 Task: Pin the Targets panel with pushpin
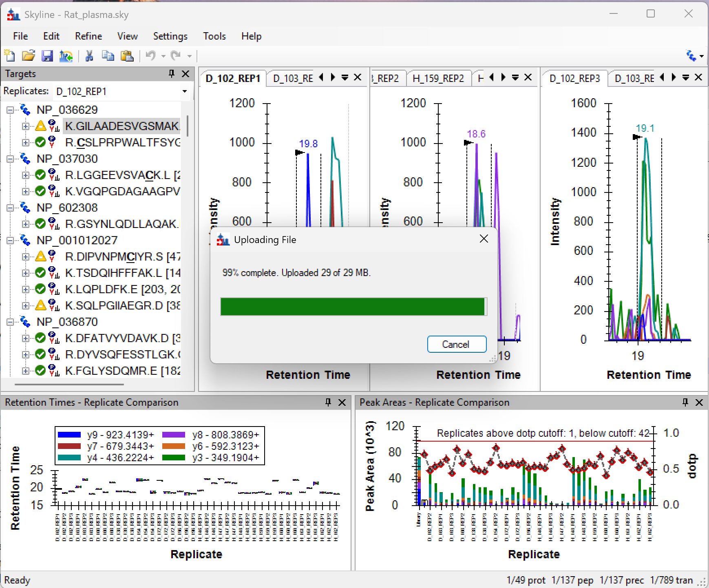point(172,74)
